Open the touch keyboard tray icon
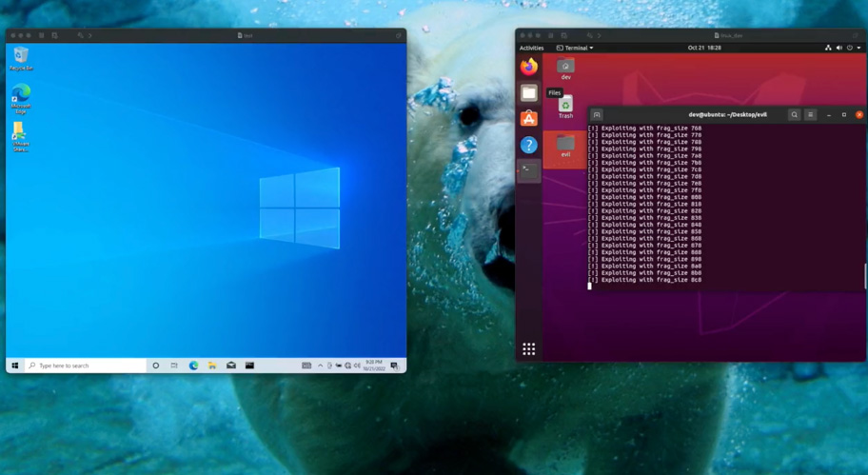This screenshot has height=475, width=868. click(306, 366)
